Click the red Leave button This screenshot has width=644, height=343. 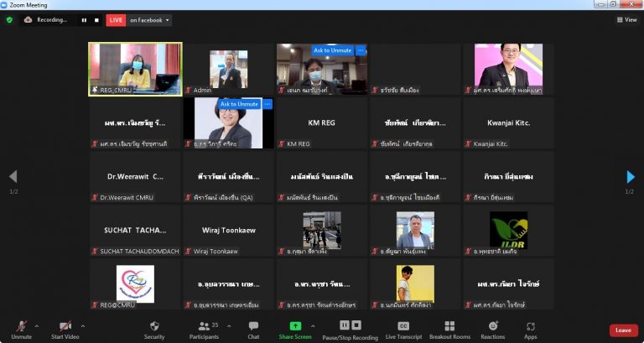tap(623, 330)
